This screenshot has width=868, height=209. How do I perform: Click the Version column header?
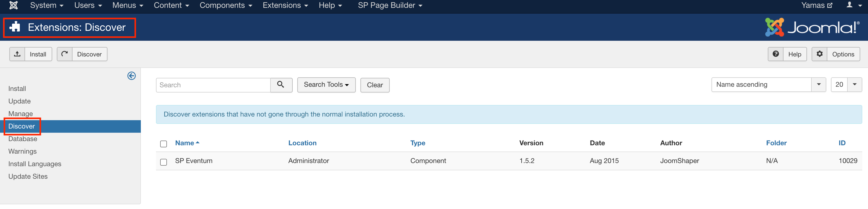[x=531, y=143]
